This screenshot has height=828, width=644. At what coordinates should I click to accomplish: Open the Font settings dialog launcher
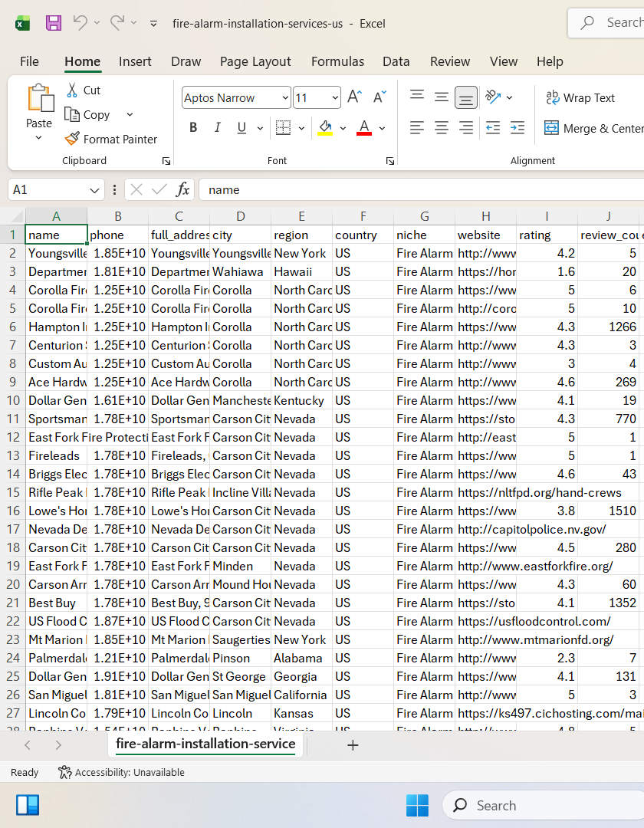coord(390,161)
